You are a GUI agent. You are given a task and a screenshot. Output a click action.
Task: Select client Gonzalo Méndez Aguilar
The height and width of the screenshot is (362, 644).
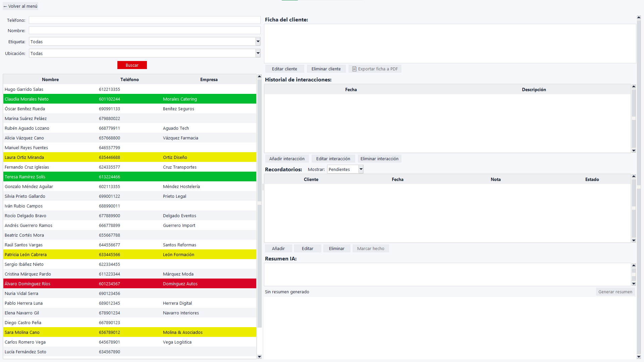(x=130, y=186)
